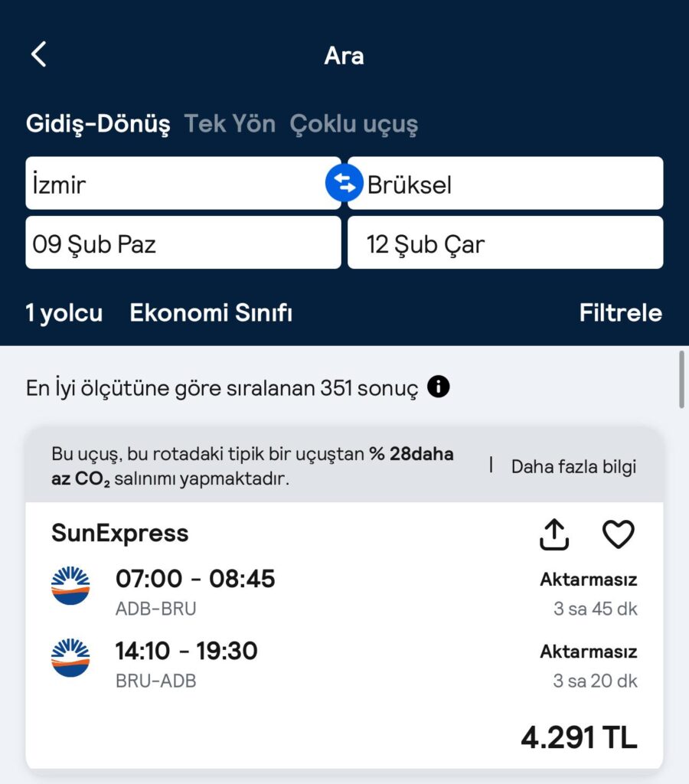Switch to Tek Yön tab
This screenshot has height=784, width=689.
(230, 124)
